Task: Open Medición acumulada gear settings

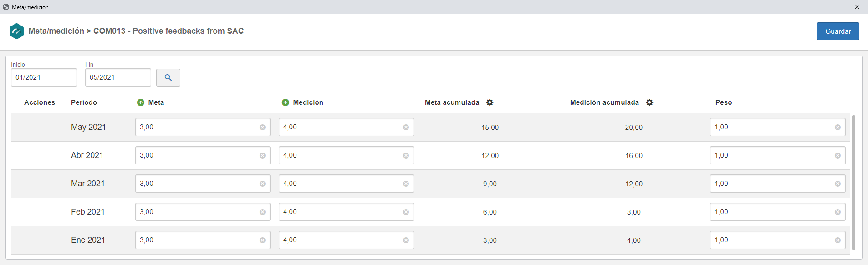Action: coord(650,102)
